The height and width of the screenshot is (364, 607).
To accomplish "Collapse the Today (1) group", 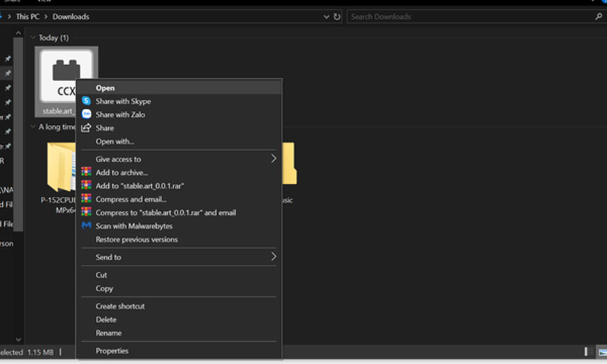I will [33, 37].
